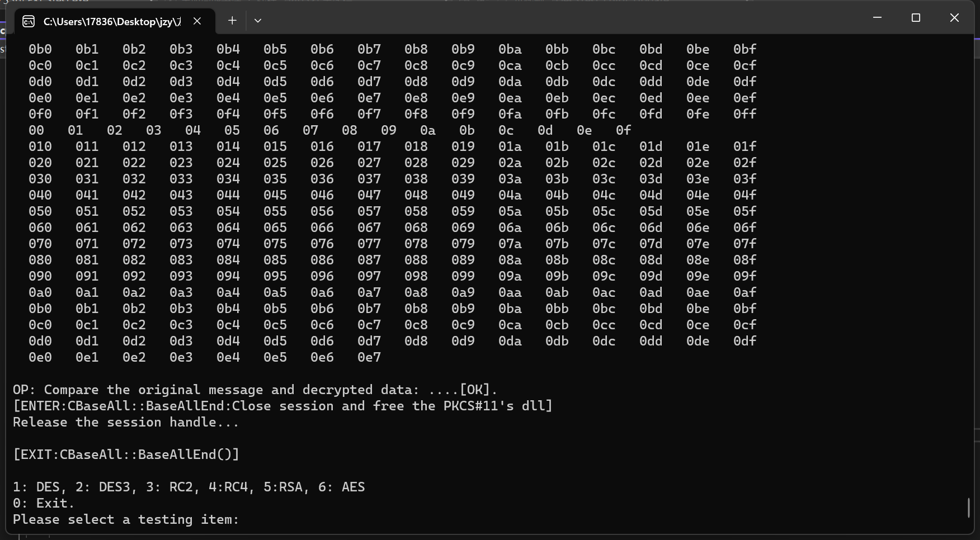Click hex value 066 in the output

322,228
